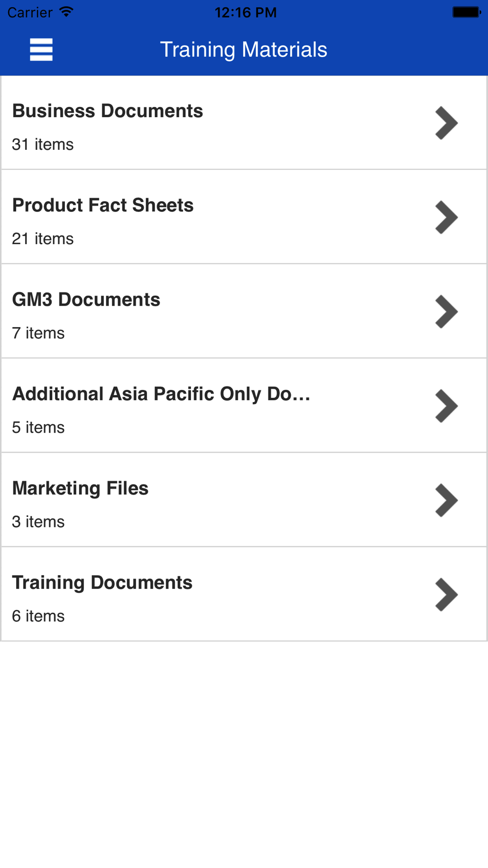Expand GM3 Documents chevron arrow
This screenshot has height=868, width=488.
click(x=447, y=311)
